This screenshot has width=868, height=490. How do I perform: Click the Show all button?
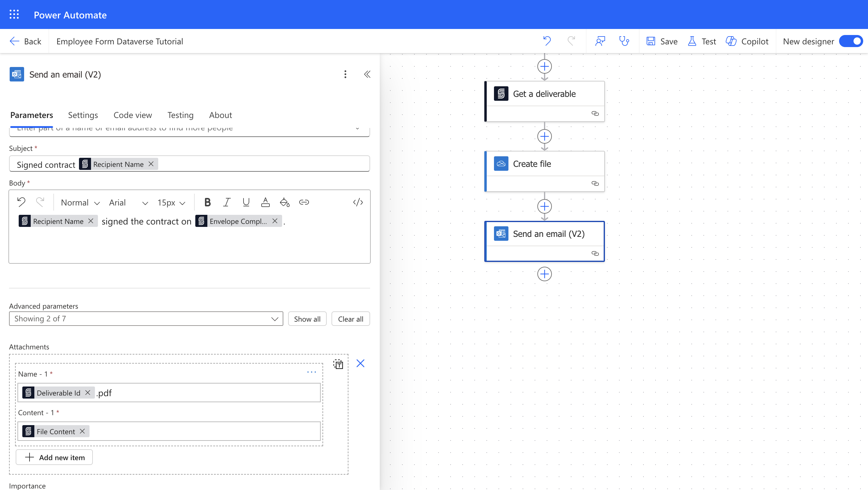point(307,319)
